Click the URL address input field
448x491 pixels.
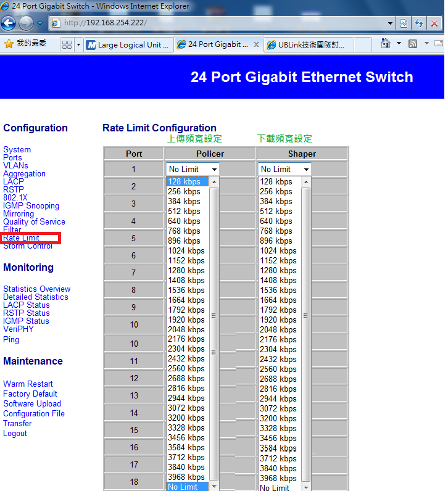(222, 23)
